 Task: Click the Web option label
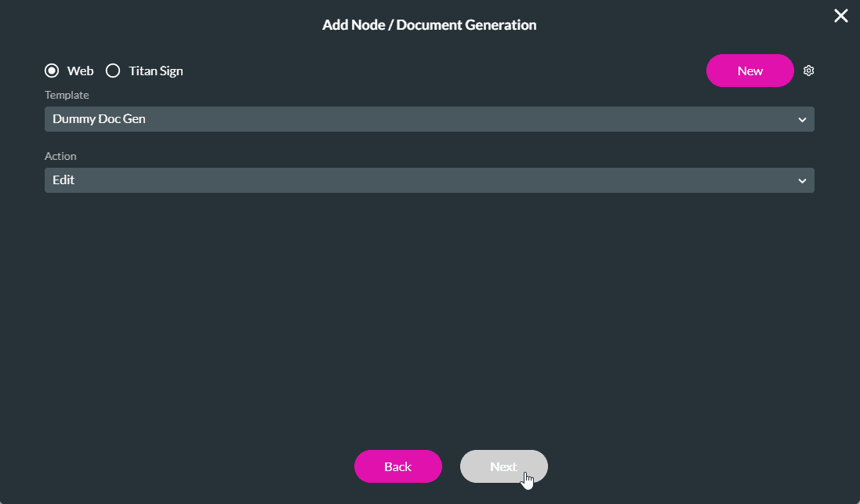80,71
